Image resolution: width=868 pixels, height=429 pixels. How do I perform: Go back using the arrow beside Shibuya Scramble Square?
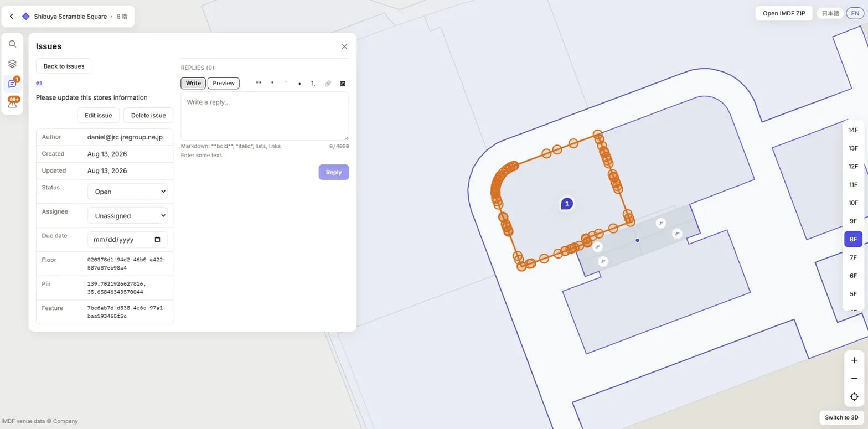[x=12, y=17]
